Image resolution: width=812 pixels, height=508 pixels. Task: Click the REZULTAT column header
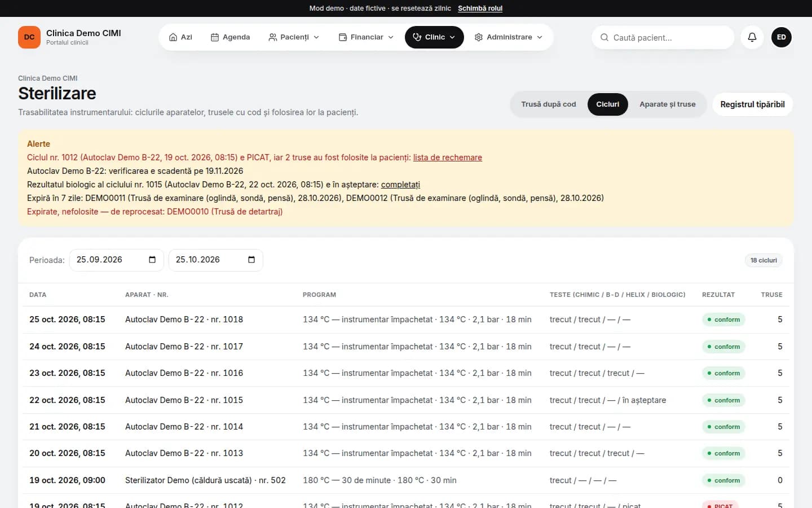[x=718, y=295]
